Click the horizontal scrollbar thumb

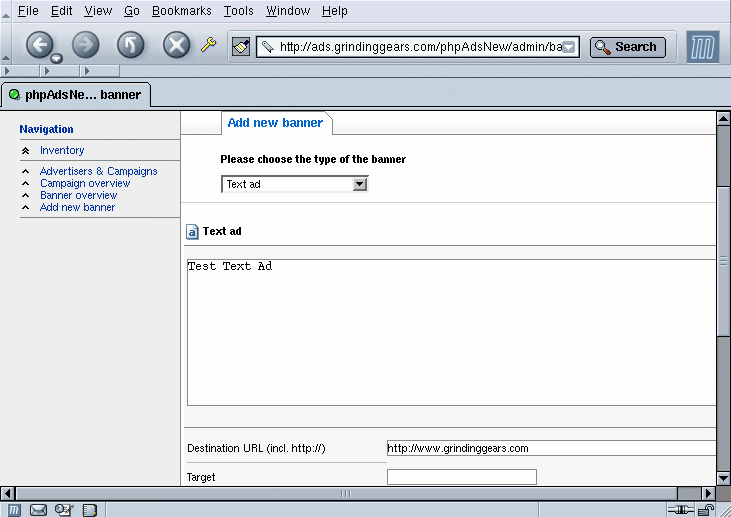[x=346, y=493]
